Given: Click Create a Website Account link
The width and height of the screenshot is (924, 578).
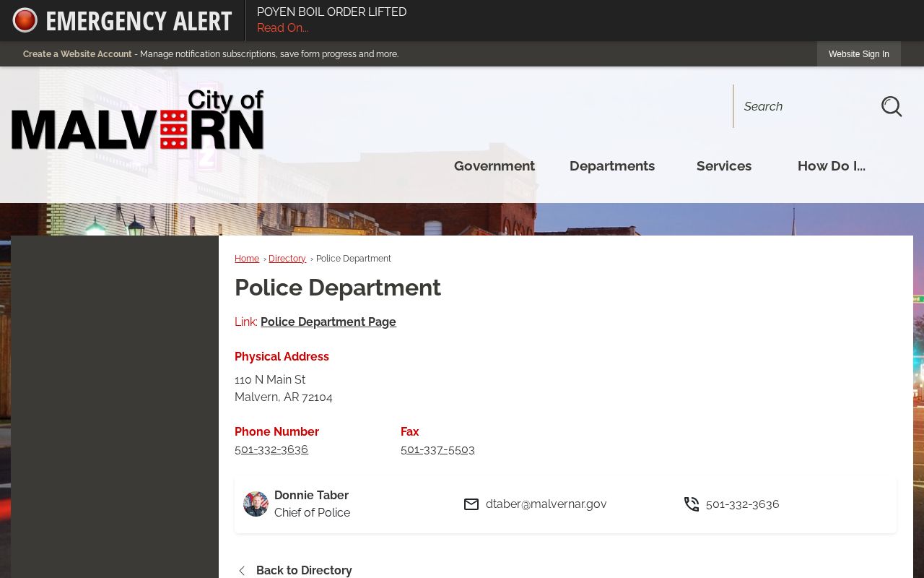Looking at the screenshot, I should click(x=77, y=54).
